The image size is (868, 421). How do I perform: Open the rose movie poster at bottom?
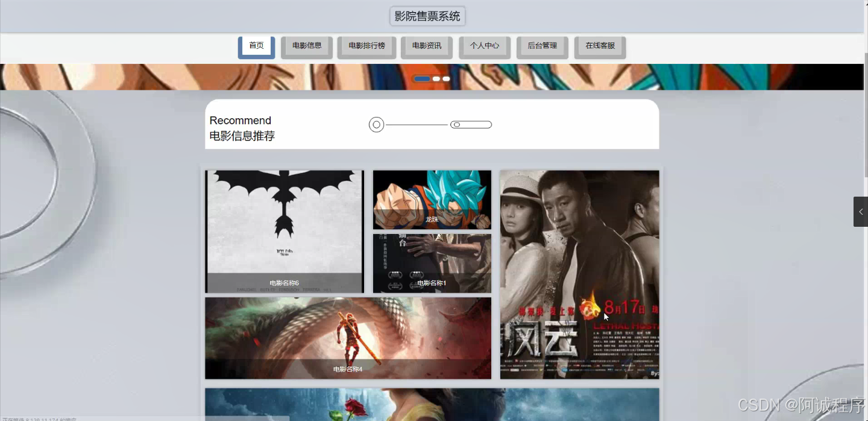(x=432, y=404)
